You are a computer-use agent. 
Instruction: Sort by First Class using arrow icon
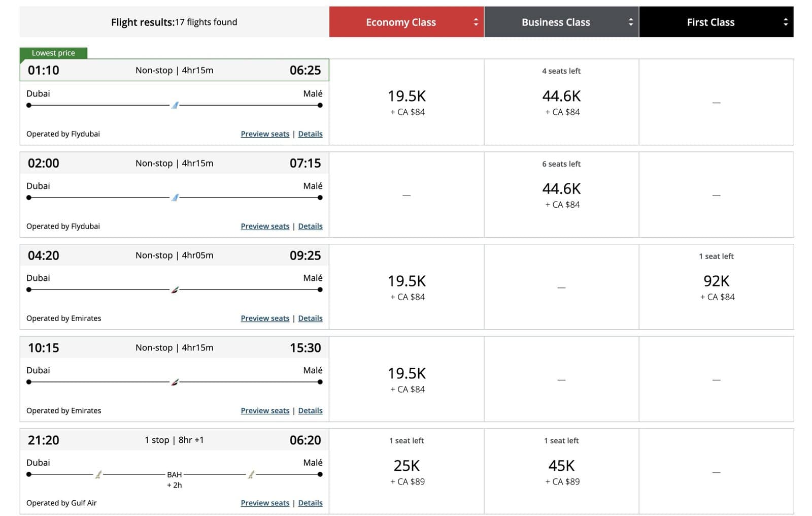point(785,22)
